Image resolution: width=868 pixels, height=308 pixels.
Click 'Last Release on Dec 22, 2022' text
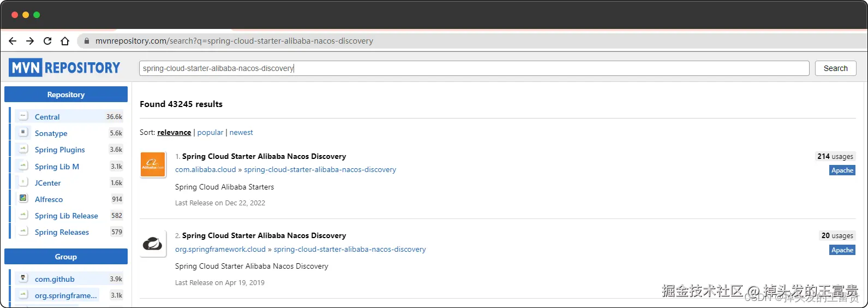coord(220,203)
